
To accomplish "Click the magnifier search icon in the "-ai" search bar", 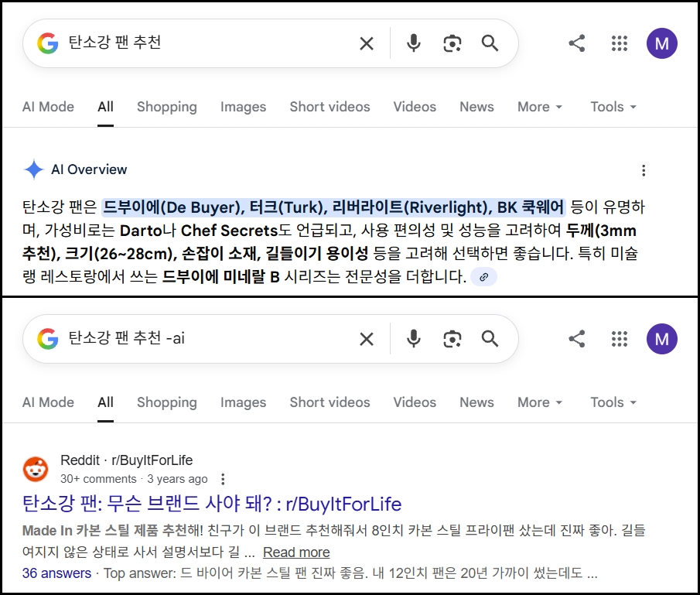I will pyautogui.click(x=490, y=339).
